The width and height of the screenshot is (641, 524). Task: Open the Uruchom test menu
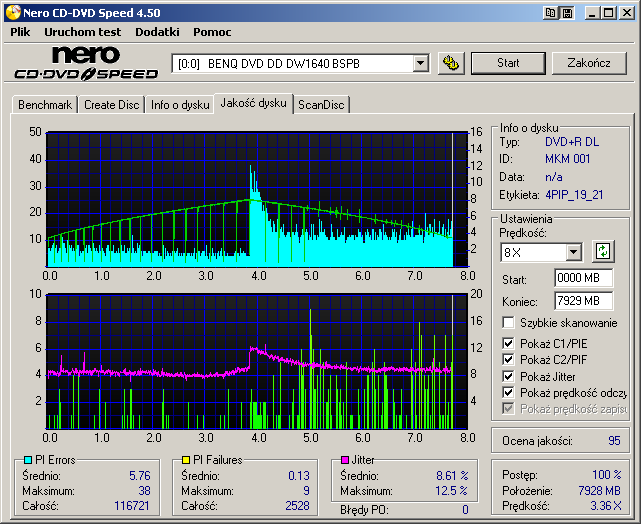click(83, 32)
